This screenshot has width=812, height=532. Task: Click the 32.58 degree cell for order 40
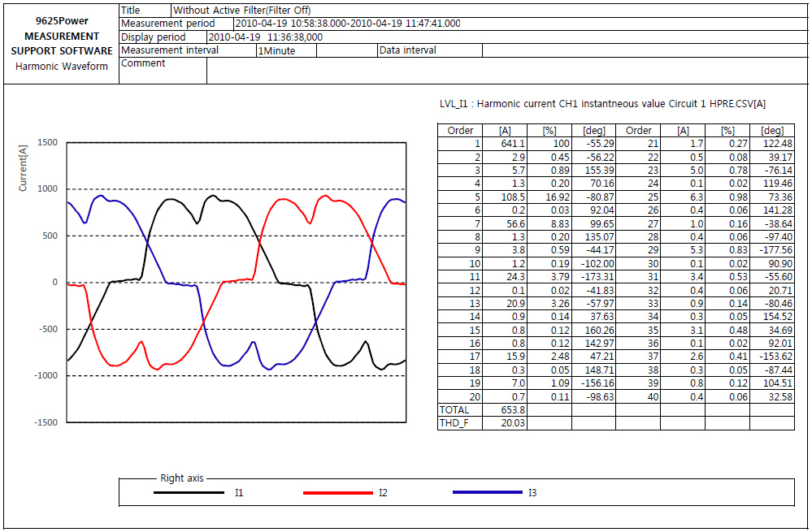point(772,396)
